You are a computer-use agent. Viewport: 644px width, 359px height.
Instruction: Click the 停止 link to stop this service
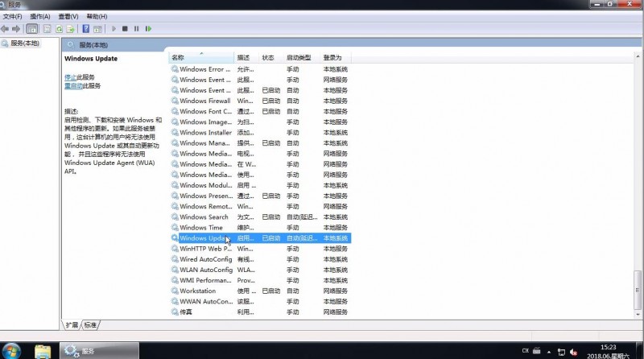pos(70,77)
